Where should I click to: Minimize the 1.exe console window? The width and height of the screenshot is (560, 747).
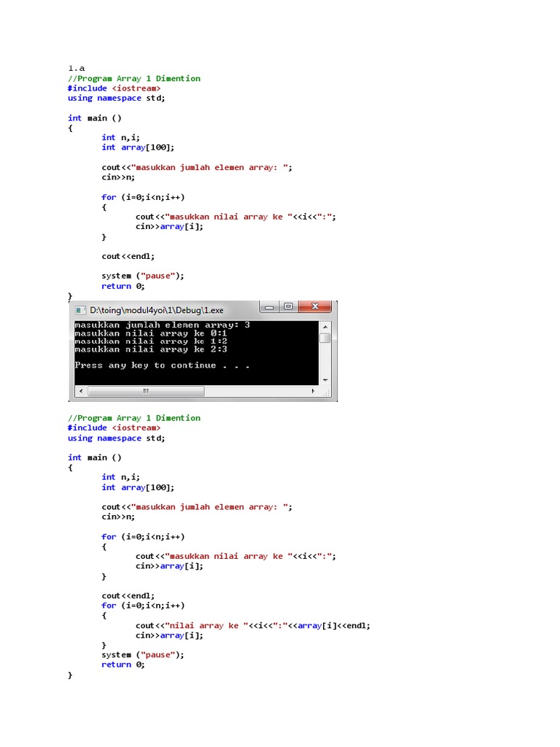point(270,307)
